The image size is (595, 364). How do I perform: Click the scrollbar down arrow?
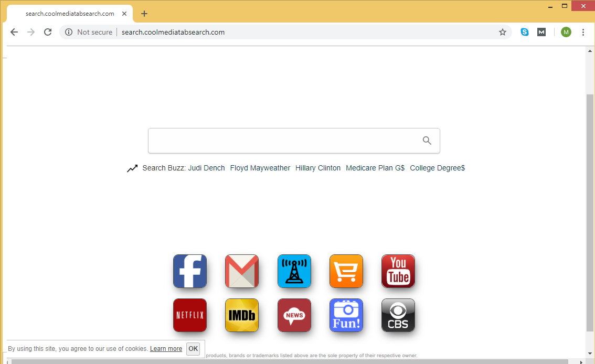click(590, 354)
